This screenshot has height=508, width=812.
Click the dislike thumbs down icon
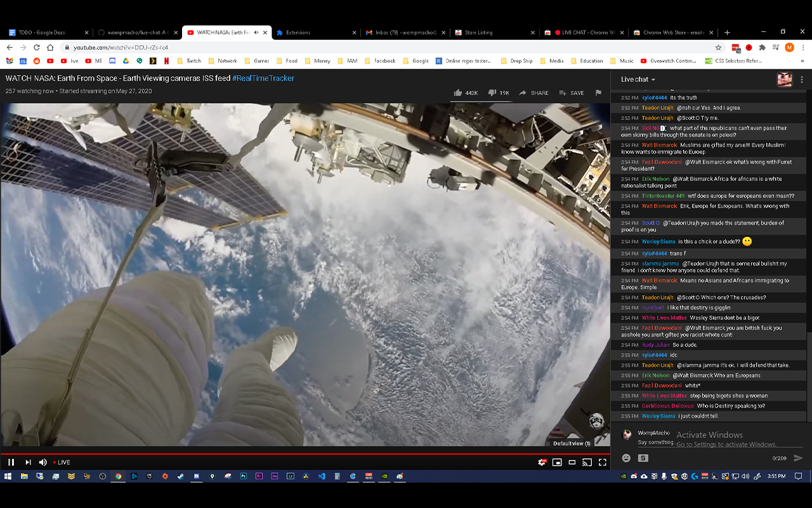492,93
